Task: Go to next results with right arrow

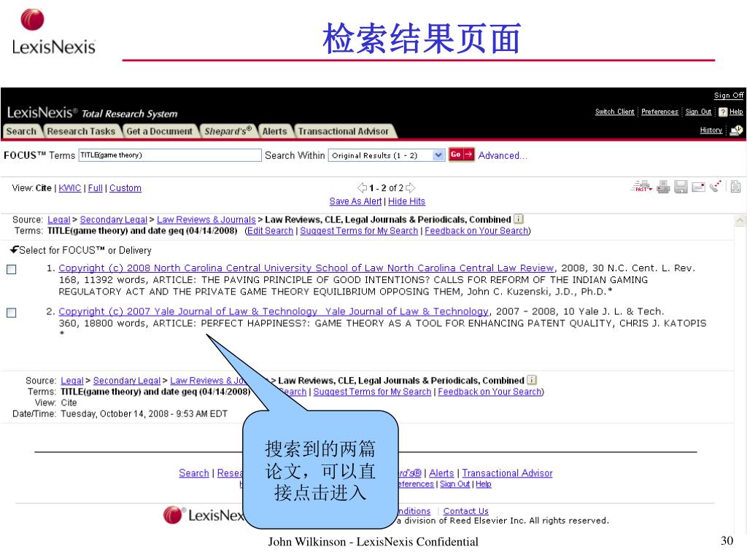Action: (410, 187)
